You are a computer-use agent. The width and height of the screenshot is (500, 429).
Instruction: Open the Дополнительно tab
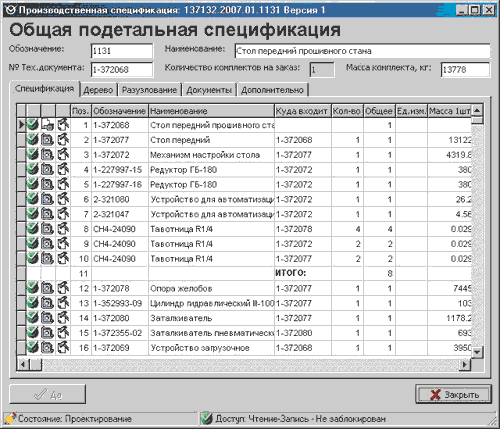coord(272,90)
